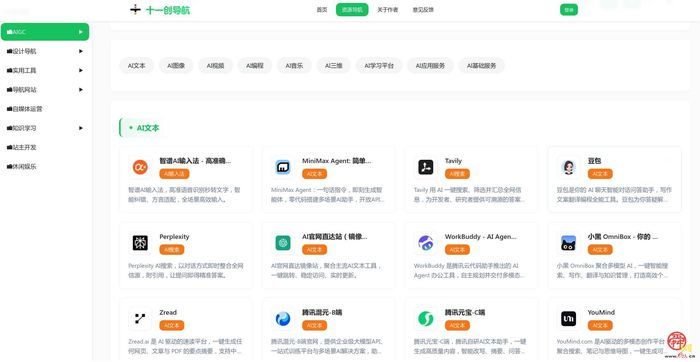Click the AI官网直达站 description text

tap(326, 270)
